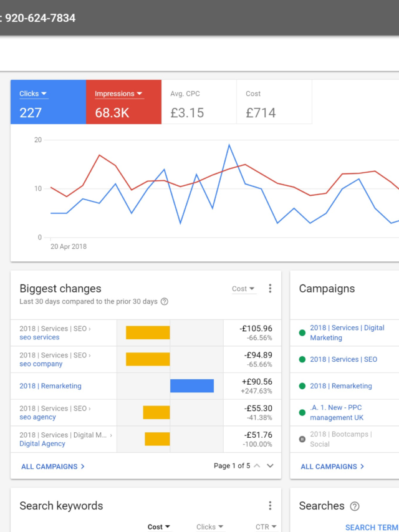
Task: Click the blue Remarketing change bar
Action: tap(192, 386)
